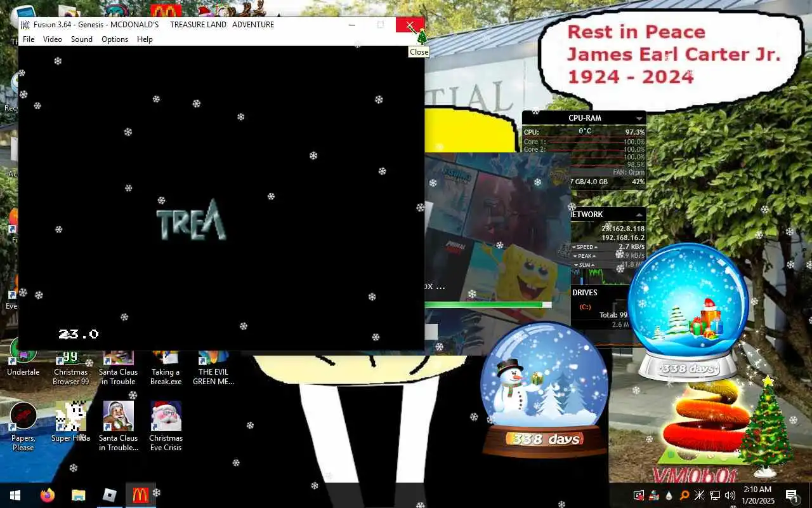Open the volume control in tray
Viewport: 812px width, 508px height.
pos(730,495)
